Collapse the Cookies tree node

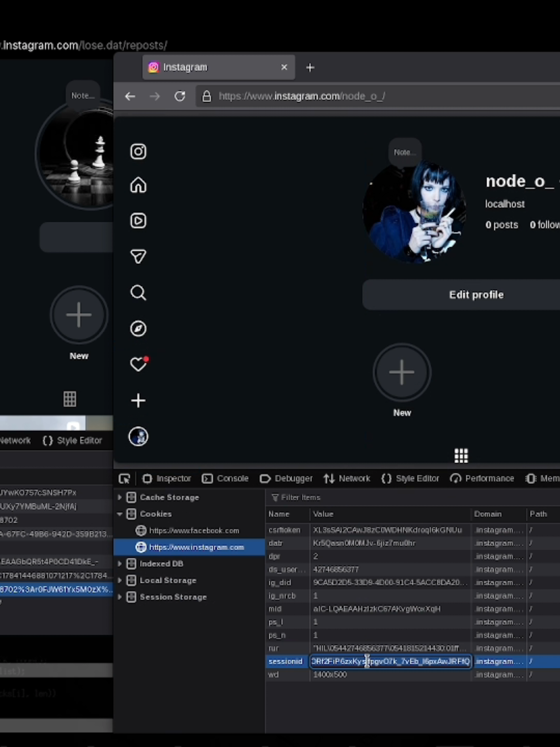[x=120, y=514]
